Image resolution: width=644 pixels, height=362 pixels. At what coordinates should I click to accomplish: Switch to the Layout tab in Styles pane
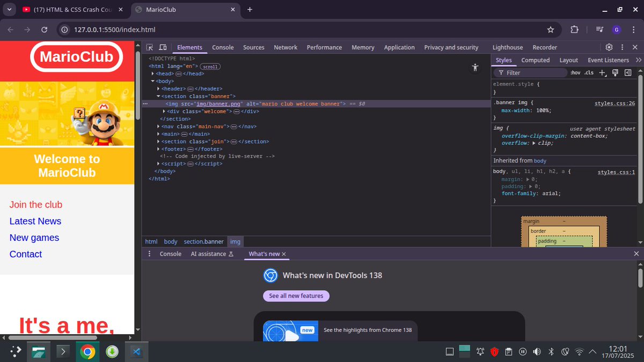point(568,60)
